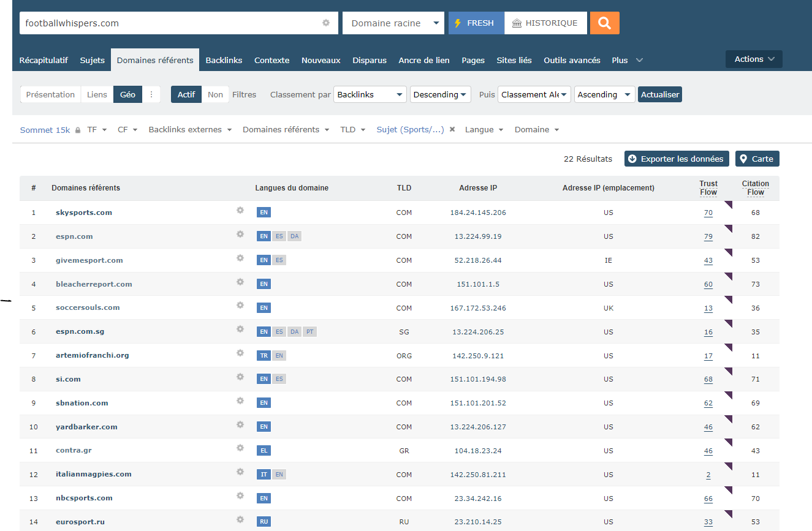The image size is (812, 531).
Task: Remove the Sujet (Sports/...) filter with X
Action: (452, 130)
